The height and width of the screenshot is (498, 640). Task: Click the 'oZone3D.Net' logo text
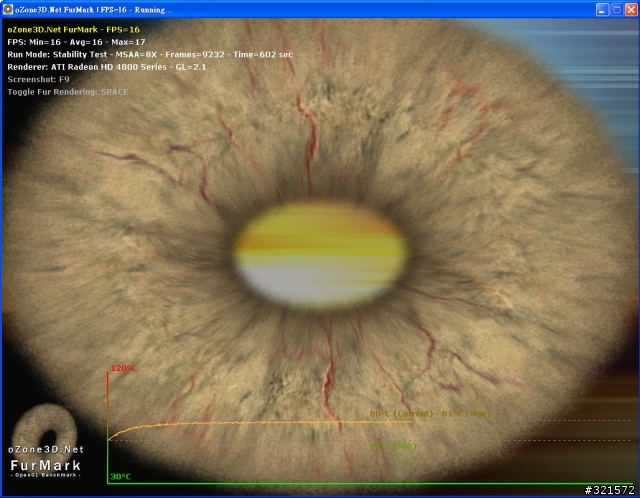point(46,449)
